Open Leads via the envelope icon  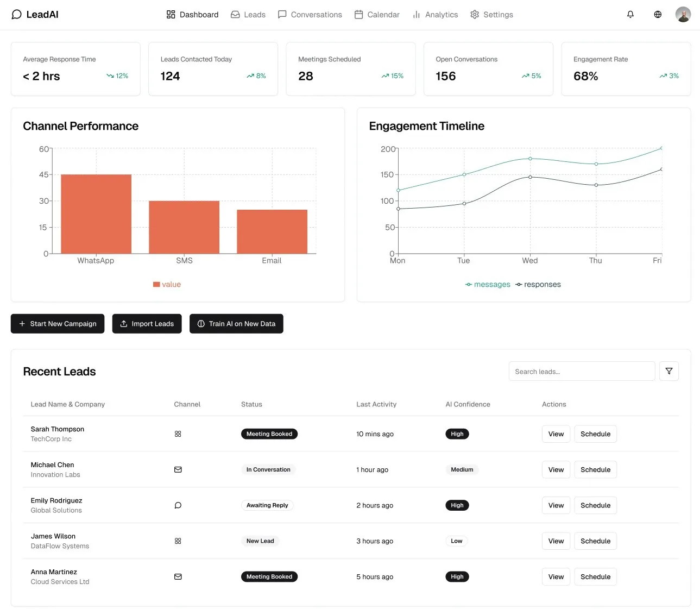[234, 14]
